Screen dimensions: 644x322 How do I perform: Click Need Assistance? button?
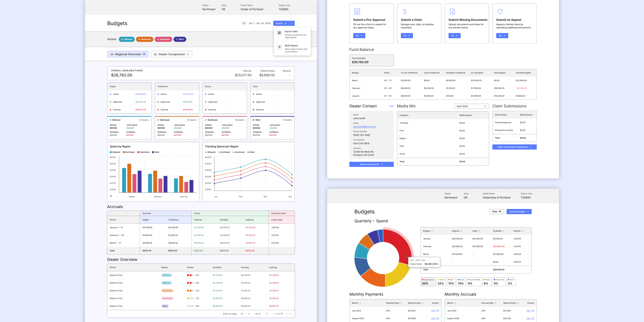[x=371, y=164]
